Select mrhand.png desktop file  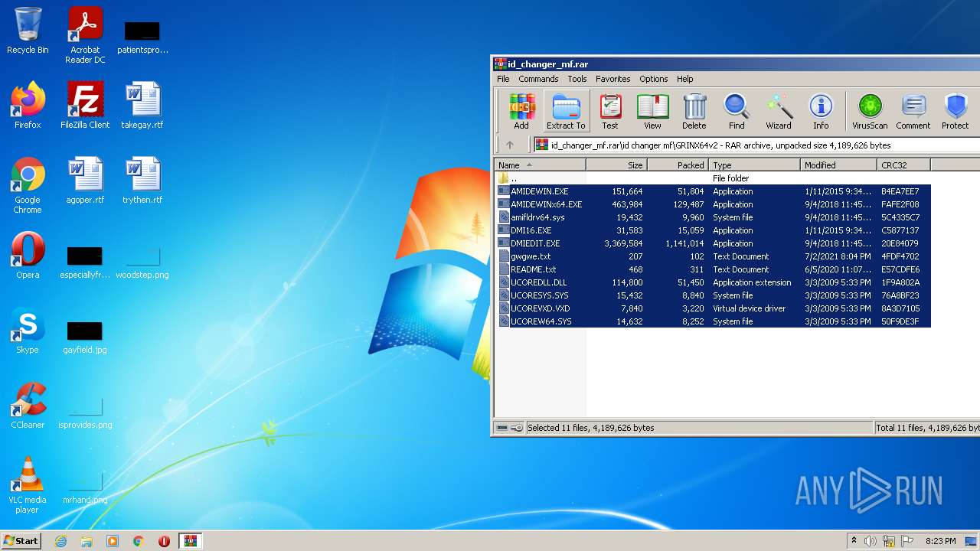[x=85, y=487]
